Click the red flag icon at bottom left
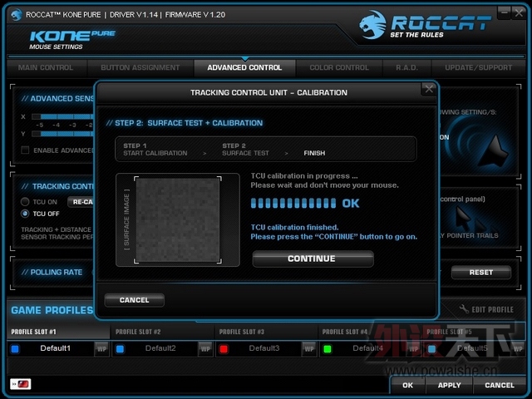 [21, 384]
